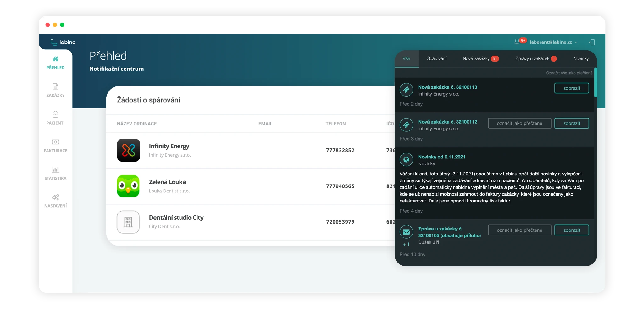Click zobrazit for order 32100112
Screen dimensions: 644x310
click(x=572, y=123)
